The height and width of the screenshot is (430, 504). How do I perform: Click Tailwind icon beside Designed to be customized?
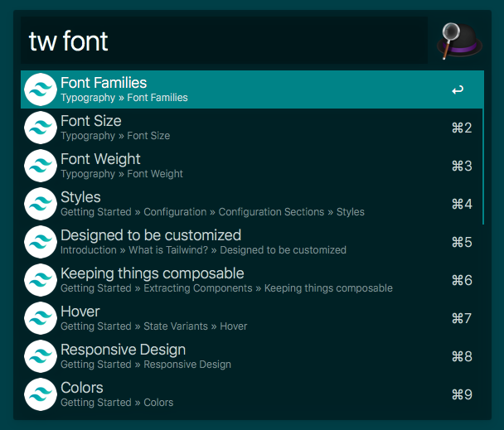pyautogui.click(x=41, y=242)
